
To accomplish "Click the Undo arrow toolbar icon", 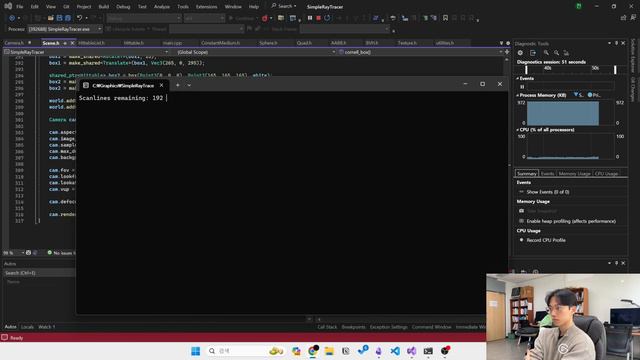I will pyautogui.click(x=80, y=18).
